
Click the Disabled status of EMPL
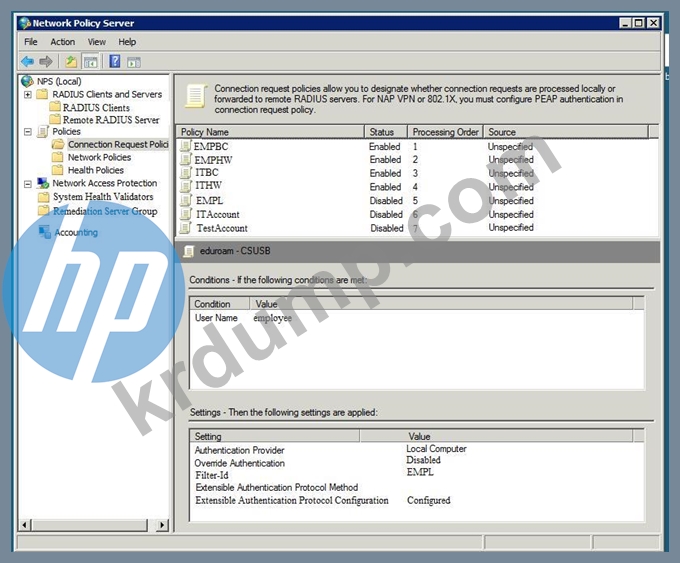(386, 201)
